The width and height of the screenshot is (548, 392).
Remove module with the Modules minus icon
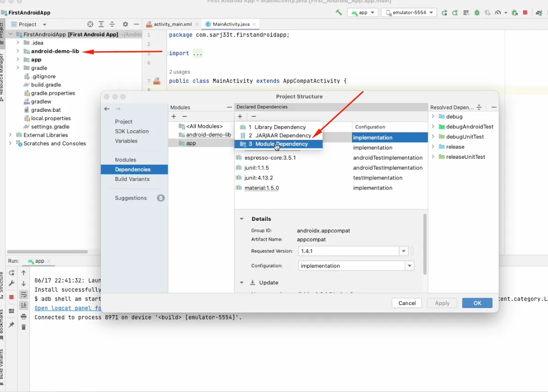coord(185,116)
